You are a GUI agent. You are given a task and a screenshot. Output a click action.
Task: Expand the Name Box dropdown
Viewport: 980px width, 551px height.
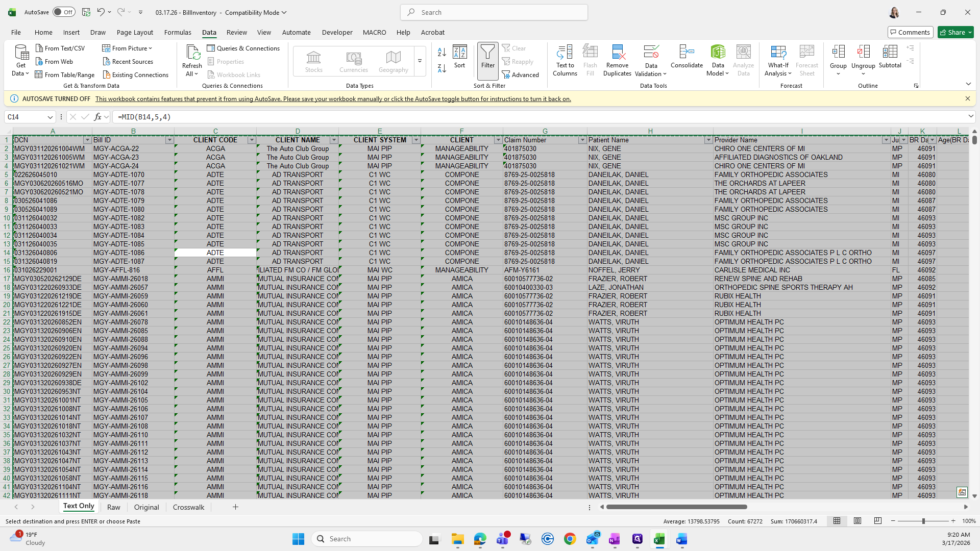pyautogui.click(x=50, y=117)
